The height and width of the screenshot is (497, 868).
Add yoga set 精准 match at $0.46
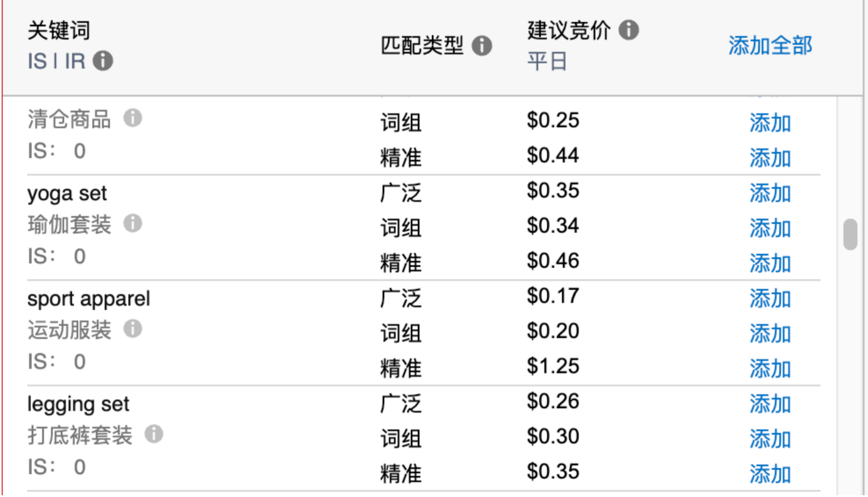(770, 264)
